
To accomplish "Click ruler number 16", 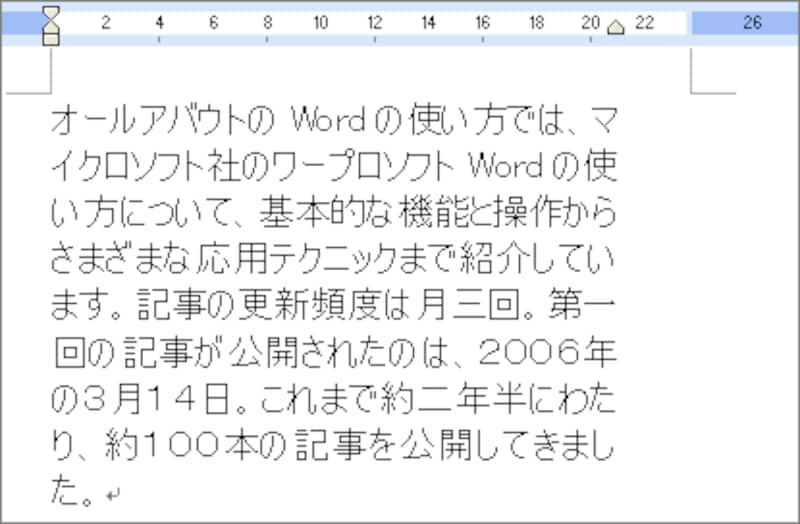I will tap(482, 22).
